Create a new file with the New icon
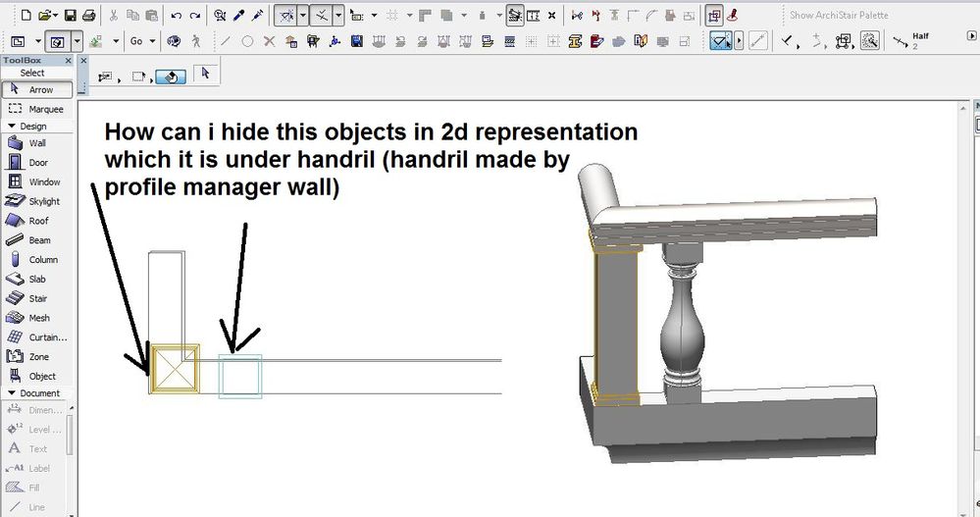Screen dimensions: 980x517 pyautogui.click(x=26, y=15)
